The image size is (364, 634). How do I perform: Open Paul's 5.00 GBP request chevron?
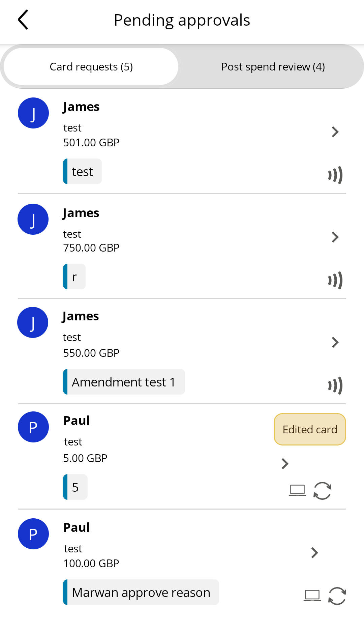tap(285, 464)
